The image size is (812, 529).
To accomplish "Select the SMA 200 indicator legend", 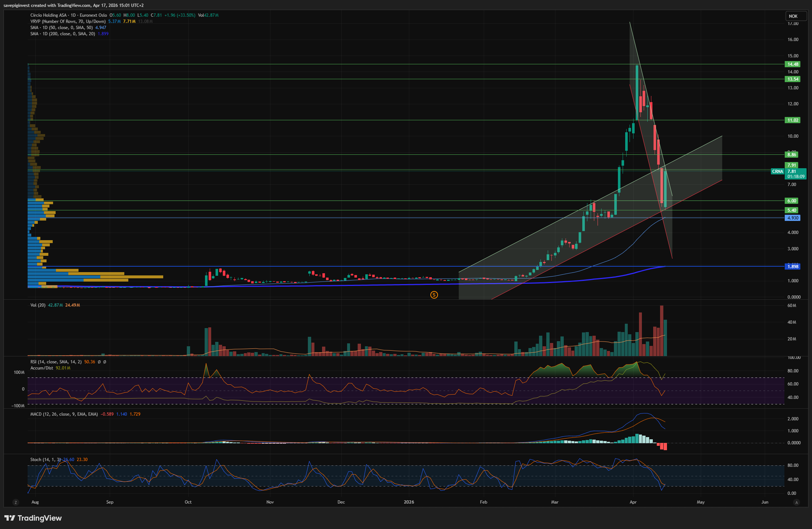I will pyautogui.click(x=63, y=34).
